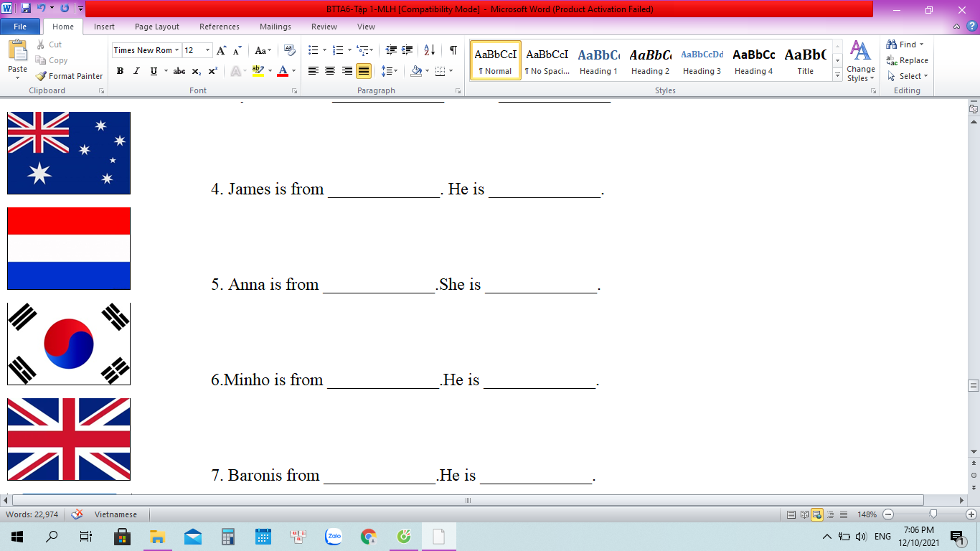The height and width of the screenshot is (551, 980).
Task: Open font size dropdown
Action: (208, 50)
